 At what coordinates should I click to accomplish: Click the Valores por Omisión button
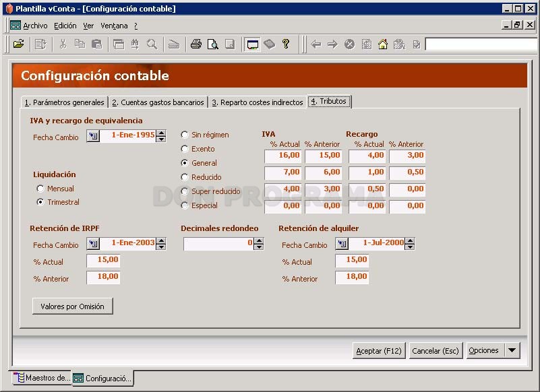[72, 306]
